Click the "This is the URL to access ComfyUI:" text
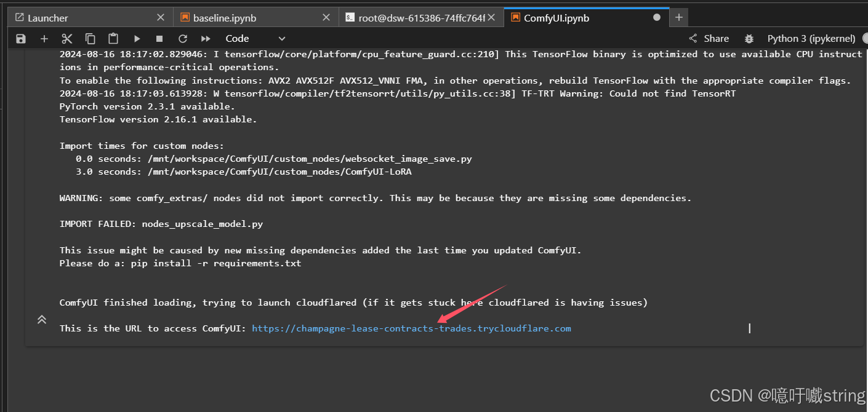 tap(153, 328)
